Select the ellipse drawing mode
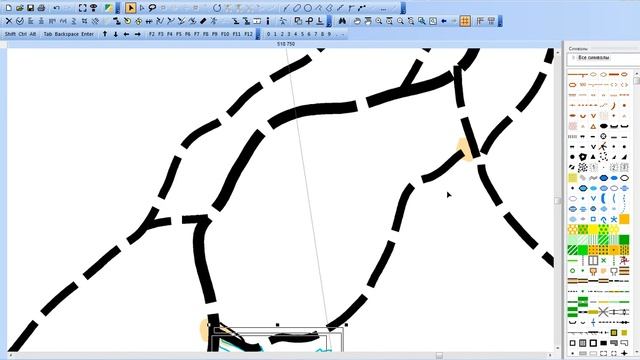This screenshot has height=360, width=640. (x=297, y=8)
